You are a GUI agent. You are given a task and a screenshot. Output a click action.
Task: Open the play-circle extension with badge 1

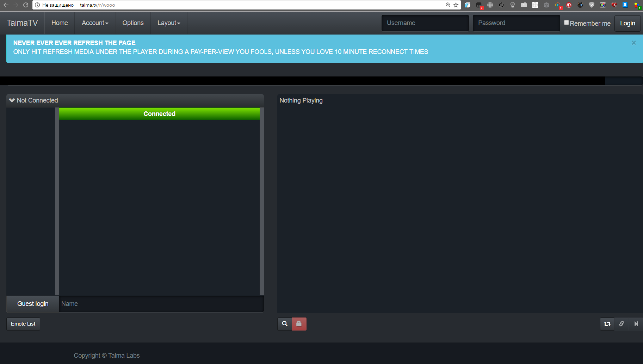pyautogui.click(x=558, y=5)
